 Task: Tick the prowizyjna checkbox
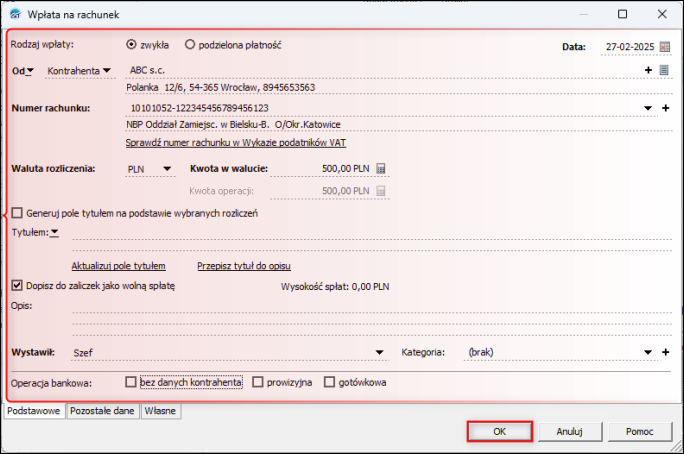[258, 382]
